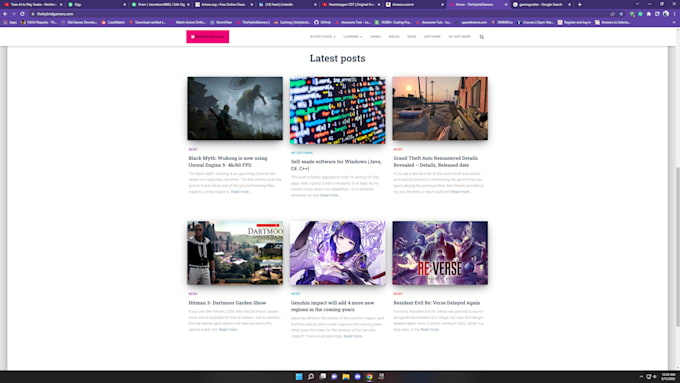The height and width of the screenshot is (383, 680).
Task: Open Task View from taskbar
Action: tap(322, 376)
